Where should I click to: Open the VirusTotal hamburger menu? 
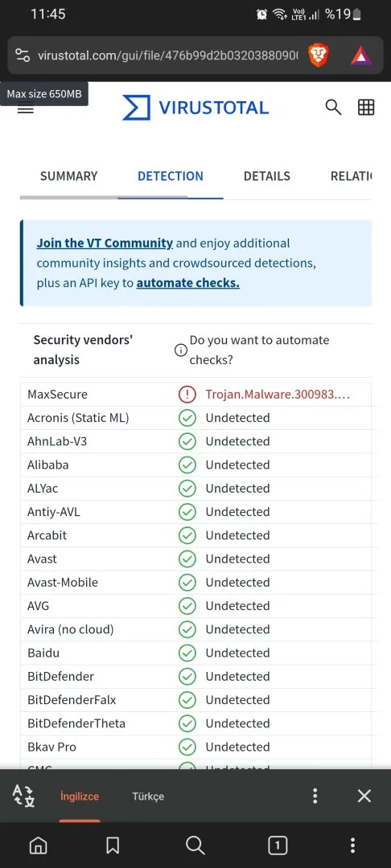click(26, 108)
